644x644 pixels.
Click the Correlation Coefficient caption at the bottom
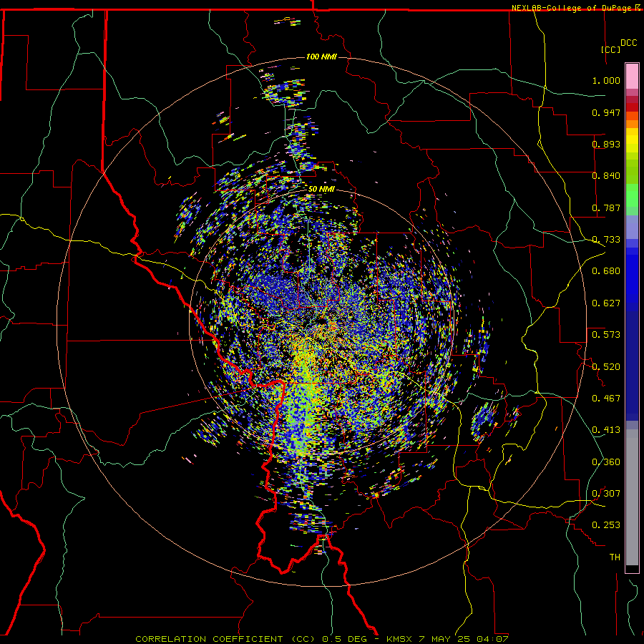pos(322,639)
